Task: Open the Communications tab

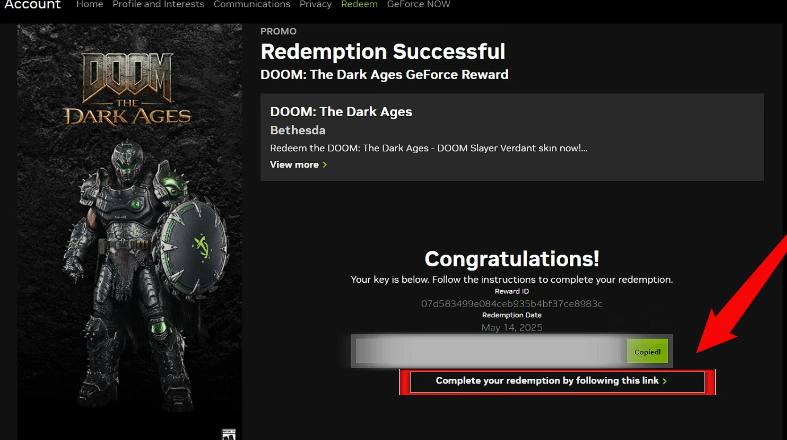Action: (x=251, y=4)
